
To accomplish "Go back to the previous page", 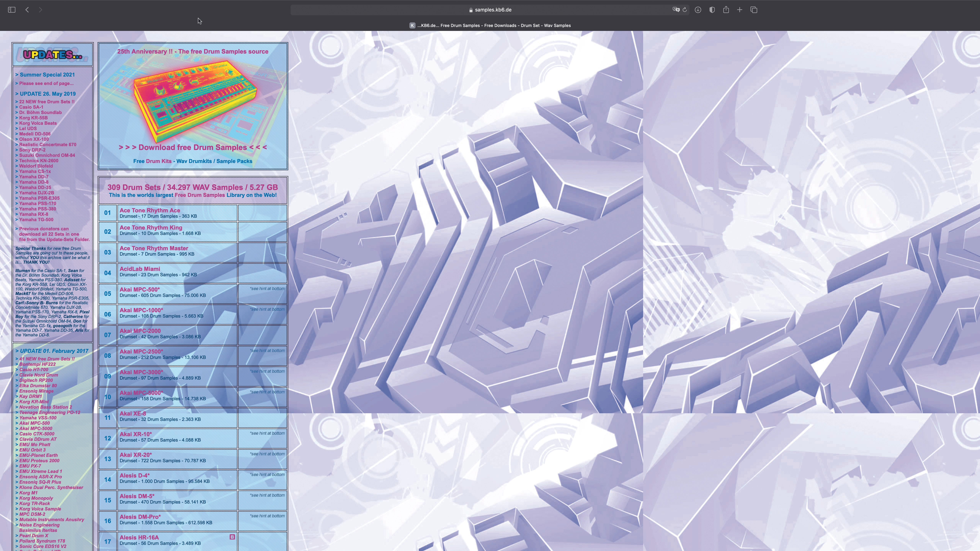I will tap(27, 10).
